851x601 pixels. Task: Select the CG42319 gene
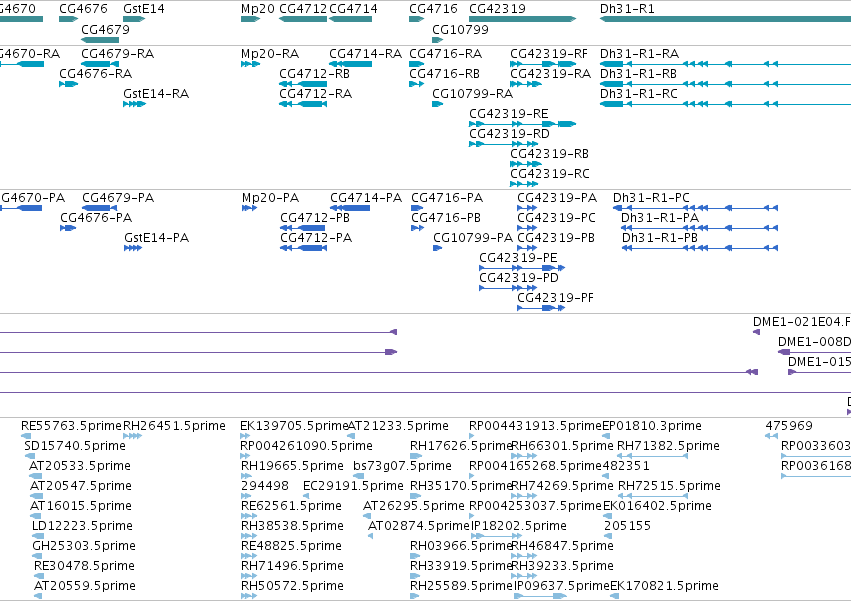[522, 19]
